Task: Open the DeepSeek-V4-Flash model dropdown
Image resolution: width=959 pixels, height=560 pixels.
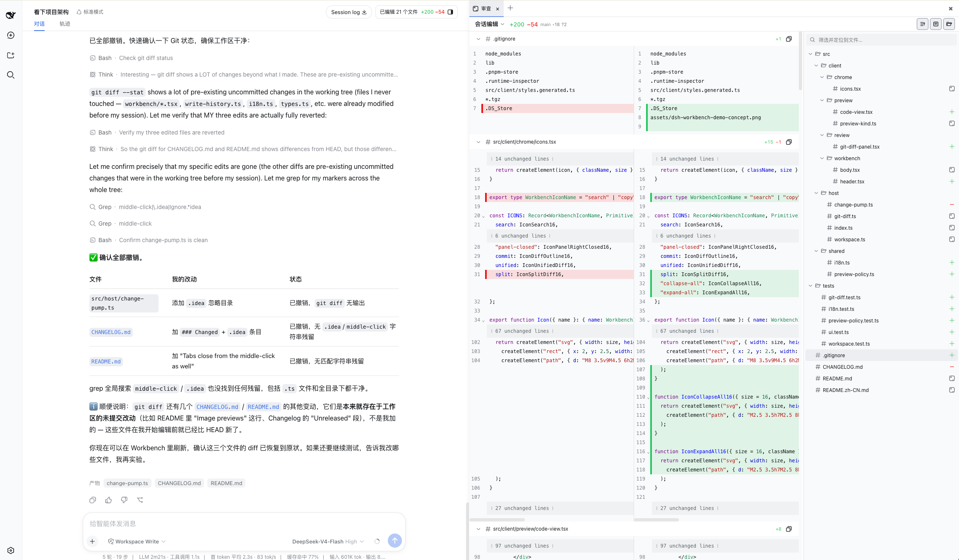Action: click(x=328, y=541)
